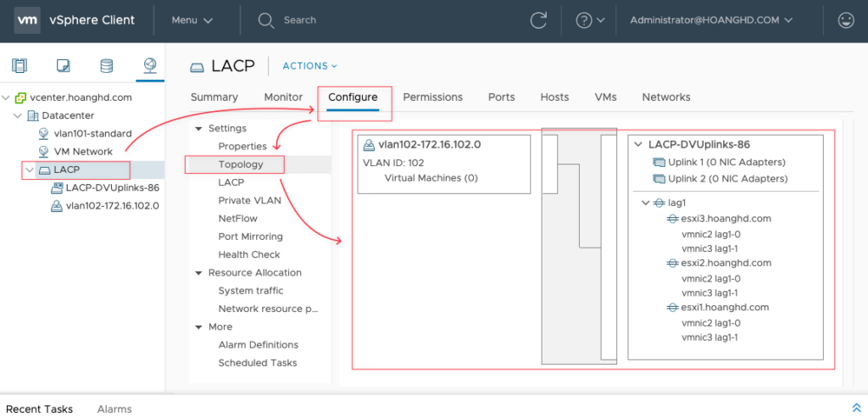
Task: Click the LACP switch icon in the tree
Action: point(44,170)
